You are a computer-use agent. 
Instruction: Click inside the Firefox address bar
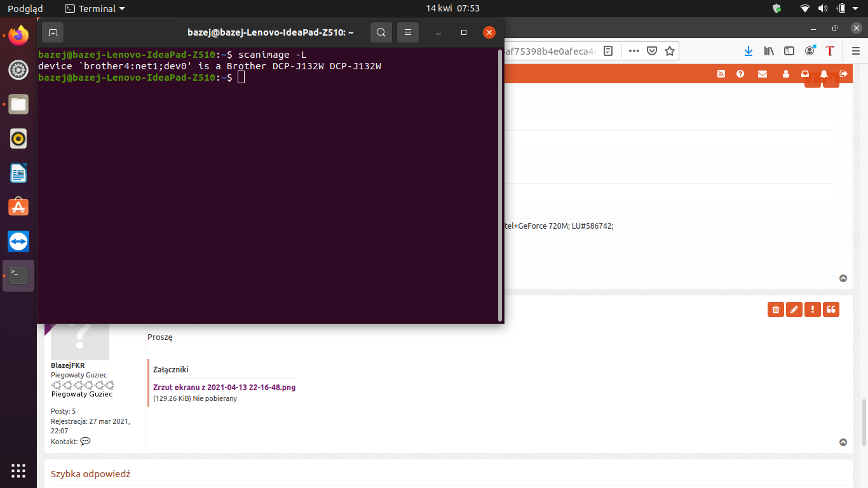click(x=550, y=51)
